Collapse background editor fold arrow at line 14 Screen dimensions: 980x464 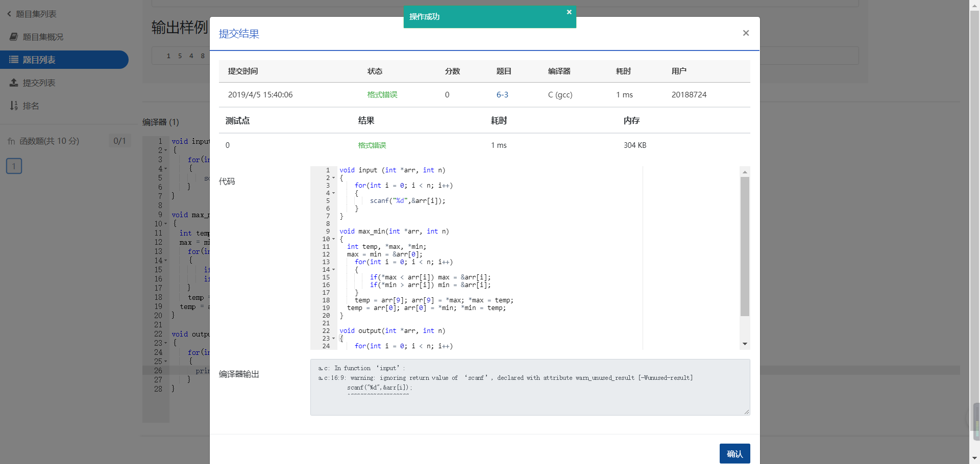click(165, 261)
